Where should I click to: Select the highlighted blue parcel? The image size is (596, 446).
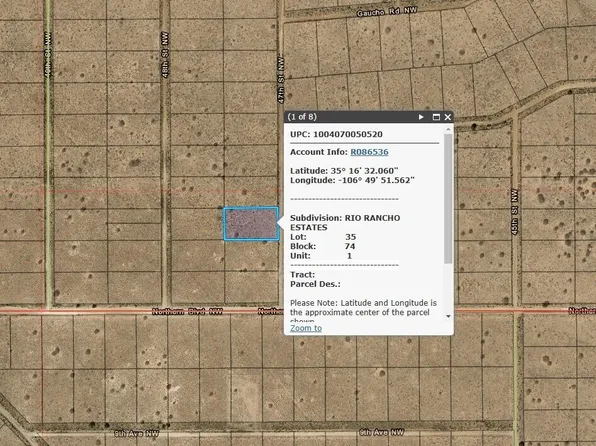[251, 224]
